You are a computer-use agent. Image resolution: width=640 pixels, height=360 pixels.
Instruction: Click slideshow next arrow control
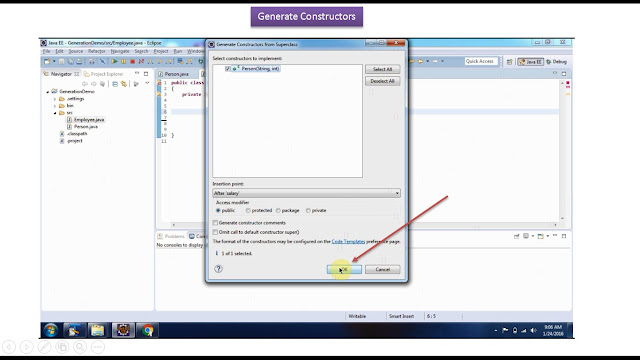pyautogui.click(x=27, y=347)
